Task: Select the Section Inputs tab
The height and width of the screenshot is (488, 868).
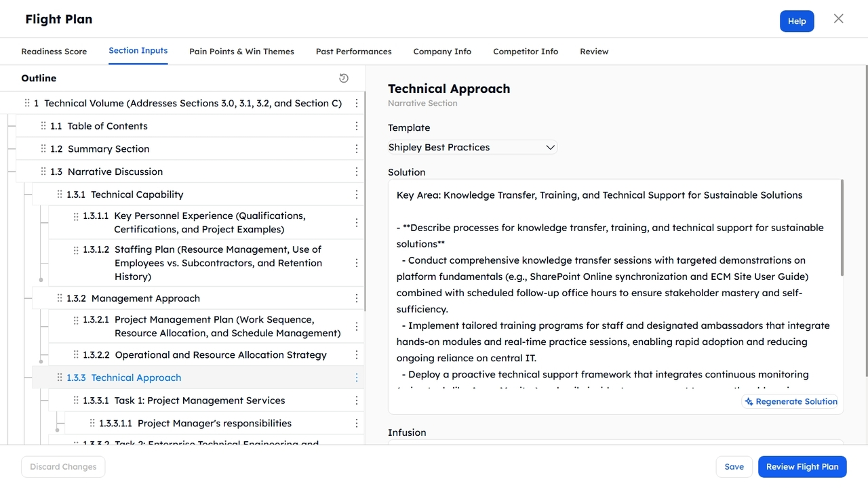Action: (x=138, y=51)
